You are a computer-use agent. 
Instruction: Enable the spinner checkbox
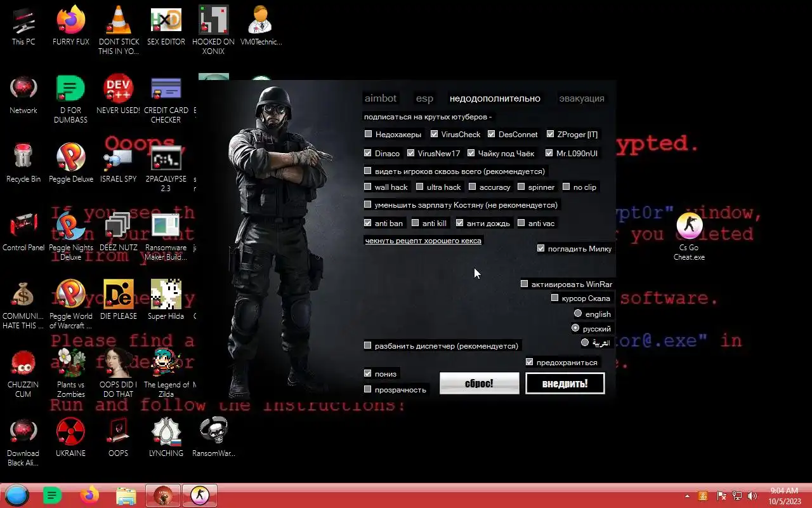[x=521, y=187]
